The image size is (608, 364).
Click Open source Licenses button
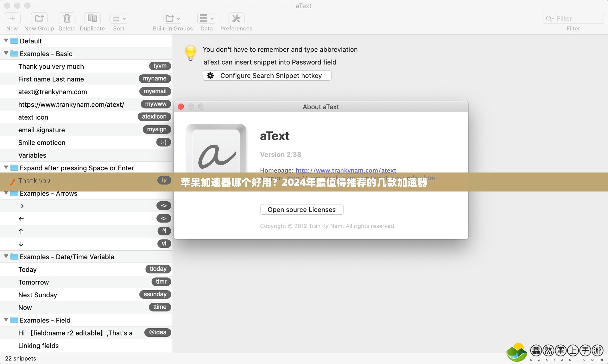pos(301,210)
